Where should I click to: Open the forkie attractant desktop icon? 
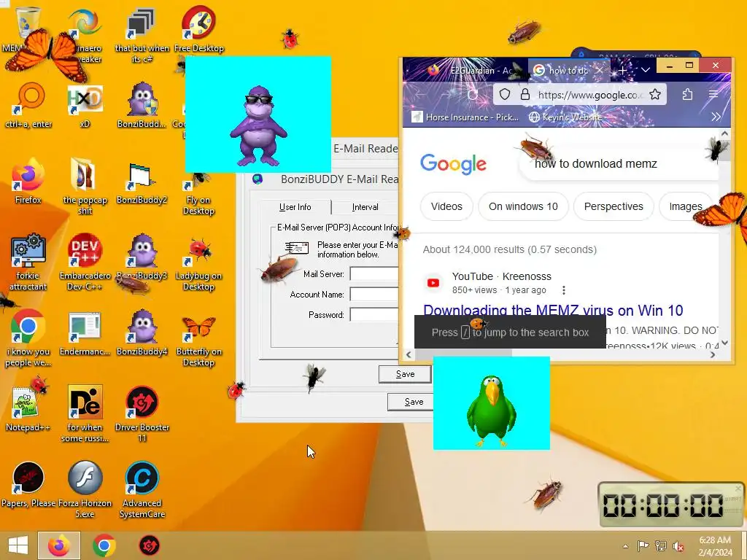point(28,261)
